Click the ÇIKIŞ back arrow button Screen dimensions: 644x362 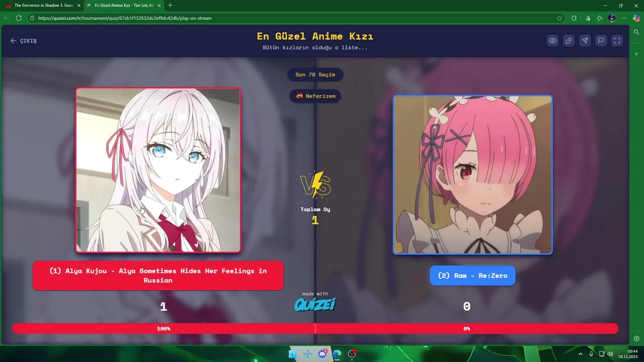click(24, 41)
